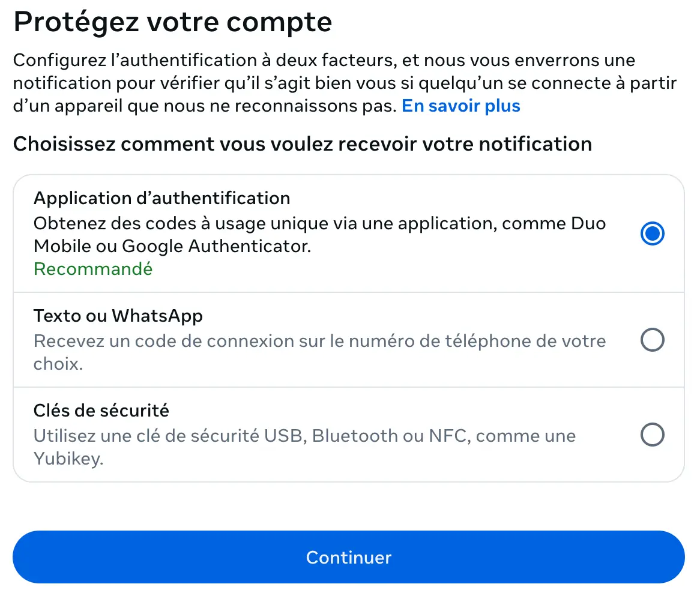The width and height of the screenshot is (700, 593).
Task: Click the 'Texto ou WhatsApp' option title
Action: click(x=118, y=316)
